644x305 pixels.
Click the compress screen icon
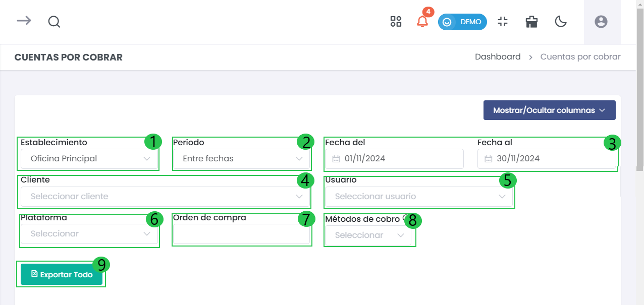(503, 22)
